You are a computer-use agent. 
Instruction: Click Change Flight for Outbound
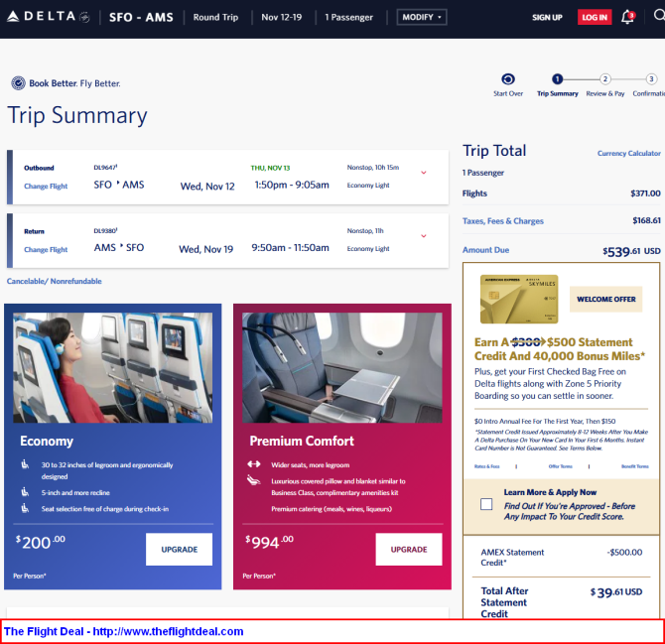coord(46,187)
